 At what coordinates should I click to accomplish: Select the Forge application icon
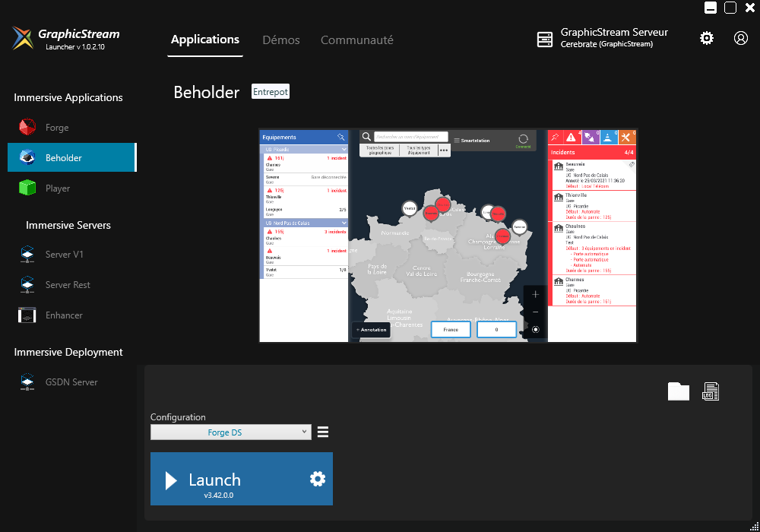pos(27,127)
